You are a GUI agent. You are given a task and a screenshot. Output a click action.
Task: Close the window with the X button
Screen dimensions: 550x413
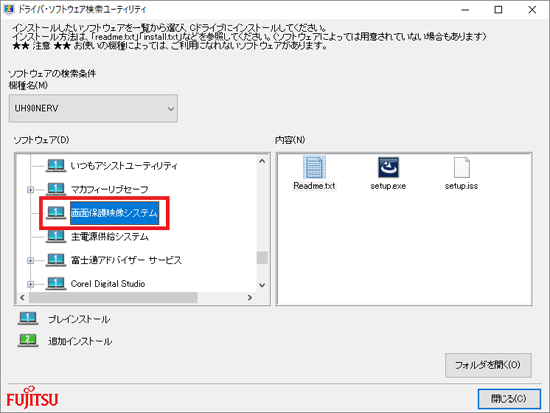[532, 10]
